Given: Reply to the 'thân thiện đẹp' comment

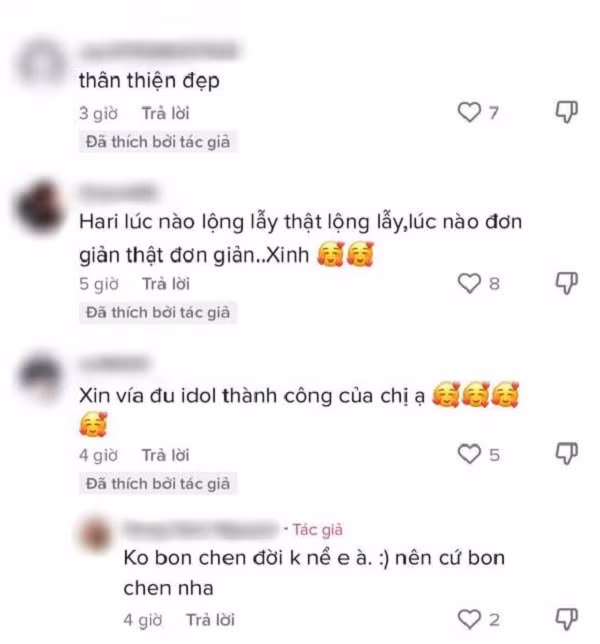Looking at the screenshot, I should (166, 113).
